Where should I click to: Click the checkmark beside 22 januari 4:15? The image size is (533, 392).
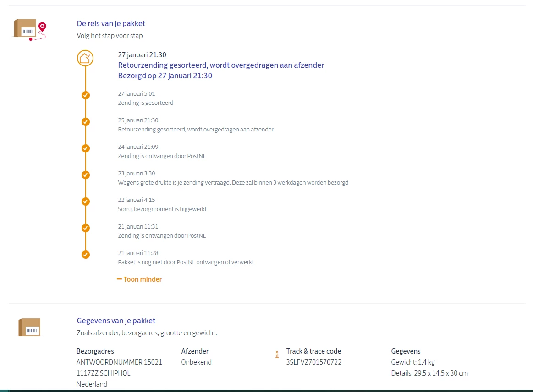point(86,201)
